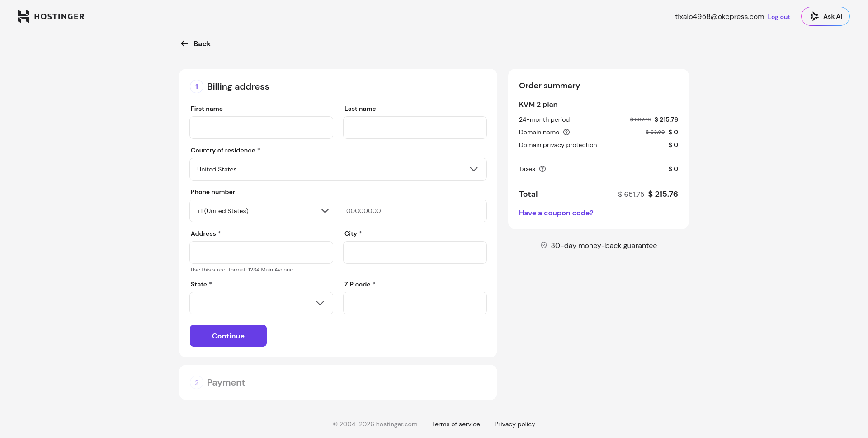
Task: Click the Order summary heading
Action: 549,86
